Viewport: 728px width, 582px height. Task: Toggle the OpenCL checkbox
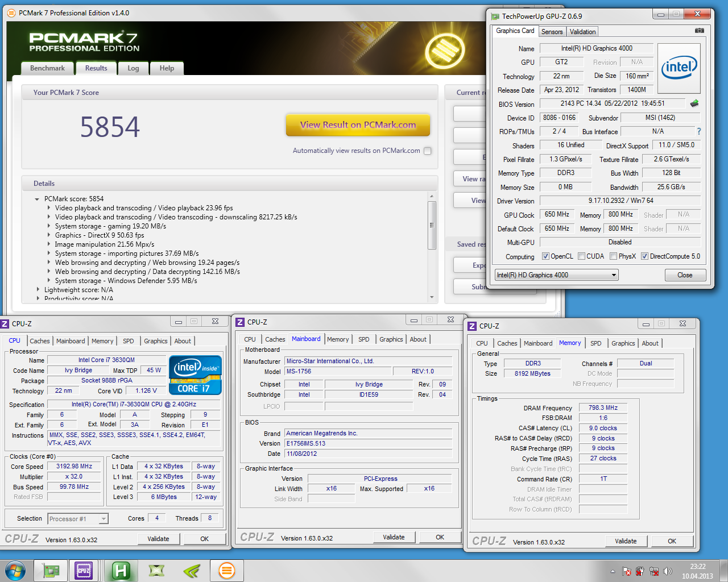point(546,256)
